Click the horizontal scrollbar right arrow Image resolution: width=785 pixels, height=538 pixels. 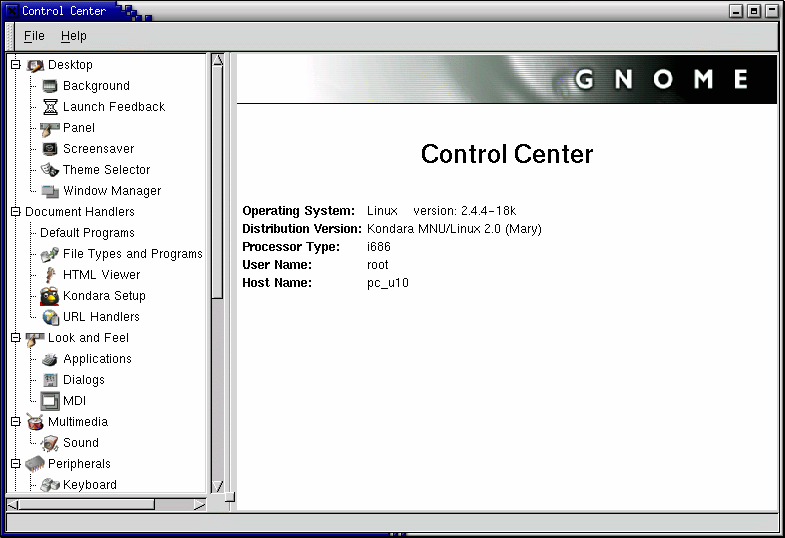point(199,504)
